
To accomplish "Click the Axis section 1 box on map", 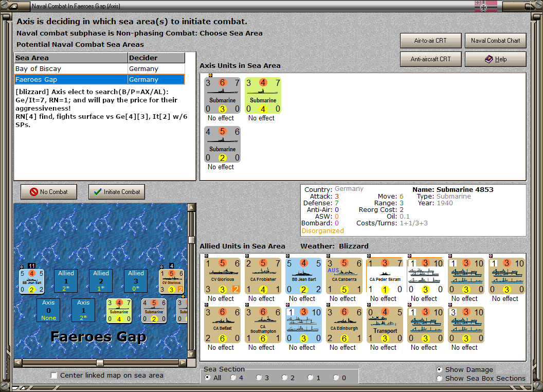I will pyautogui.click(x=83, y=310).
